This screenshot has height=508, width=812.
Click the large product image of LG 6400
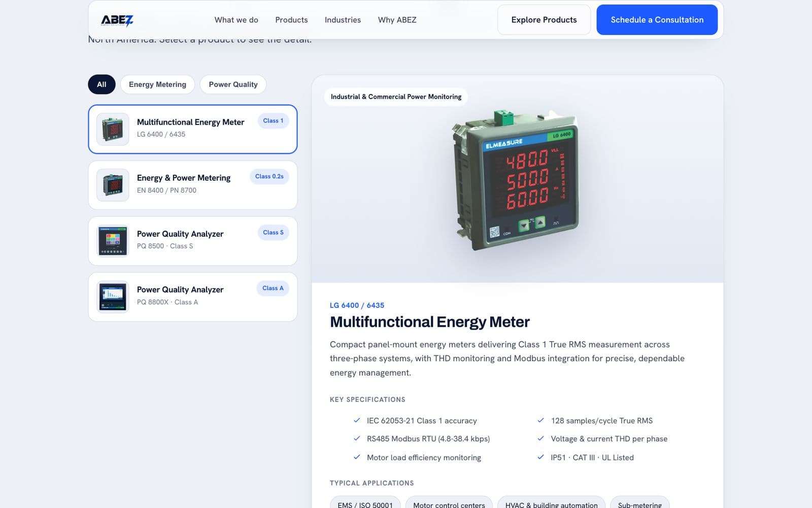point(516,180)
